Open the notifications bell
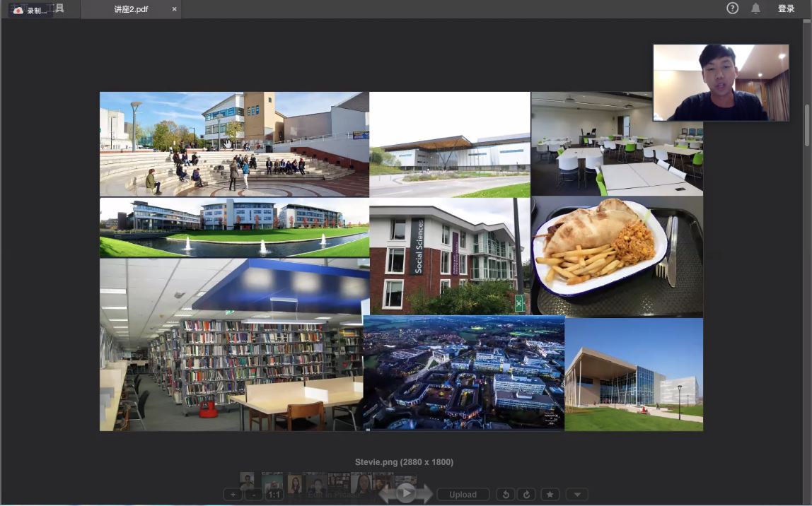 [x=755, y=8]
